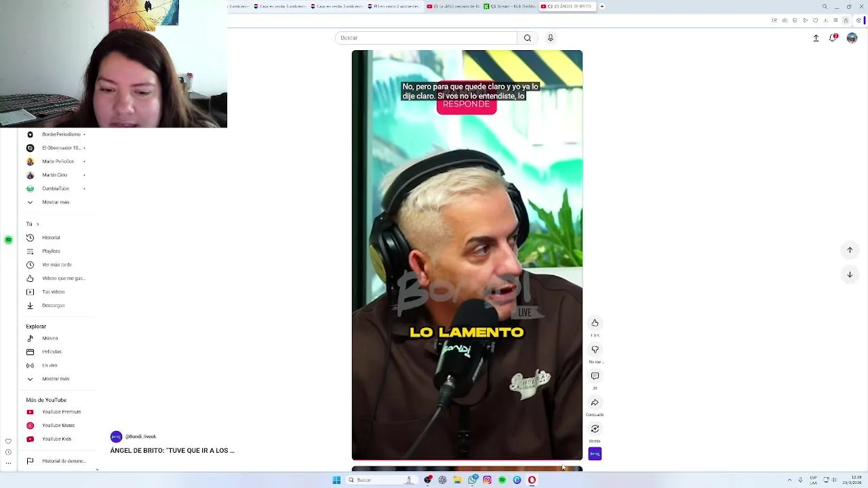Focus the Buscar search field
Viewport: 868px width, 488px height.
tap(426, 38)
